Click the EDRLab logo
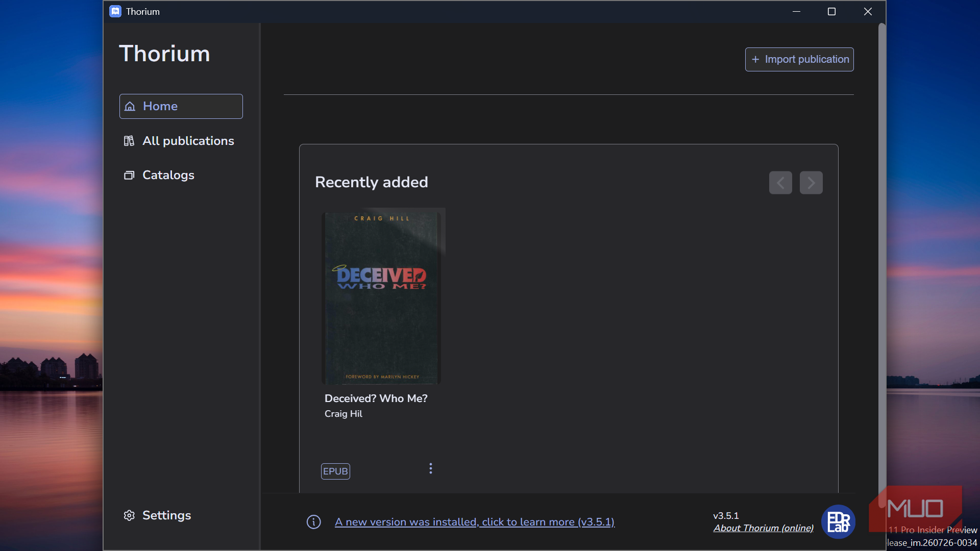 [838, 522]
